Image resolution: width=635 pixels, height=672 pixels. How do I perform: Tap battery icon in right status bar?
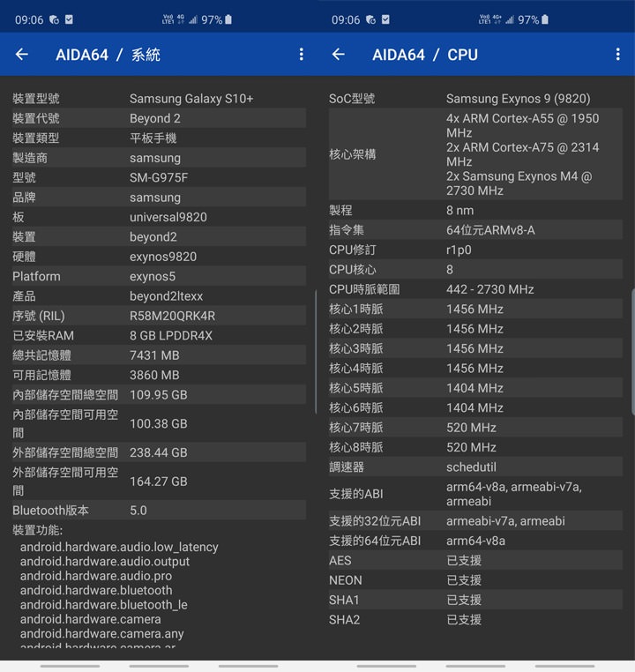point(544,19)
